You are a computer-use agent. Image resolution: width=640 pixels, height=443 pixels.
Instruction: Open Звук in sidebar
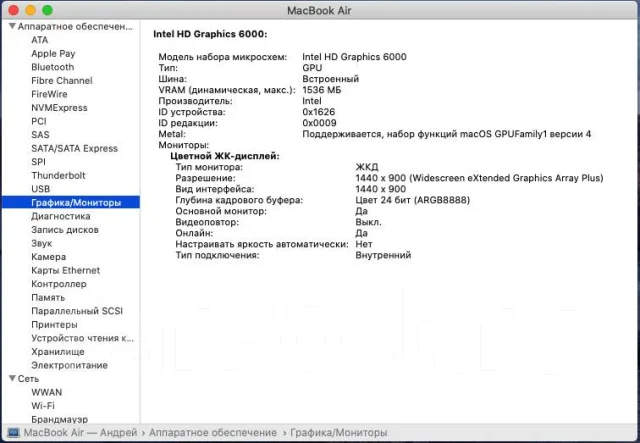click(42, 243)
